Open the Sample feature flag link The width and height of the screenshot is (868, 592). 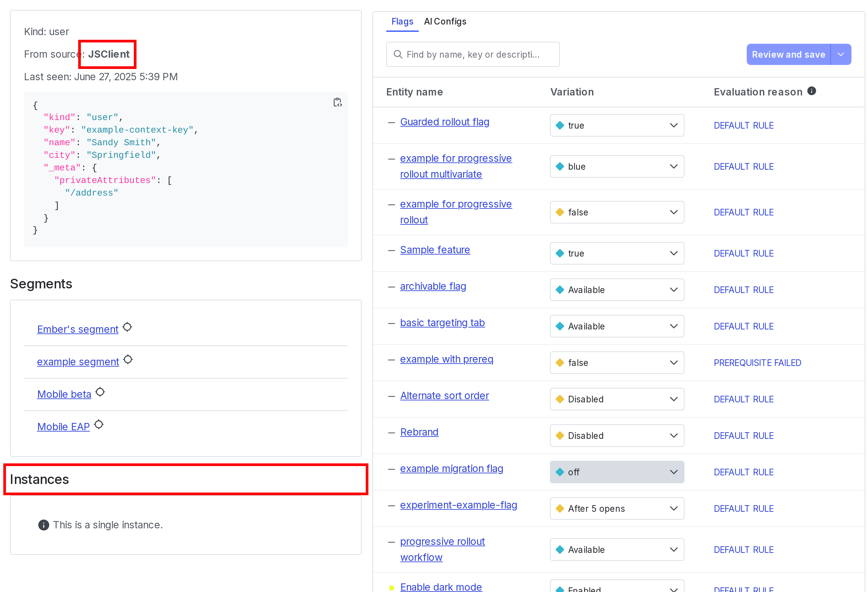click(435, 250)
